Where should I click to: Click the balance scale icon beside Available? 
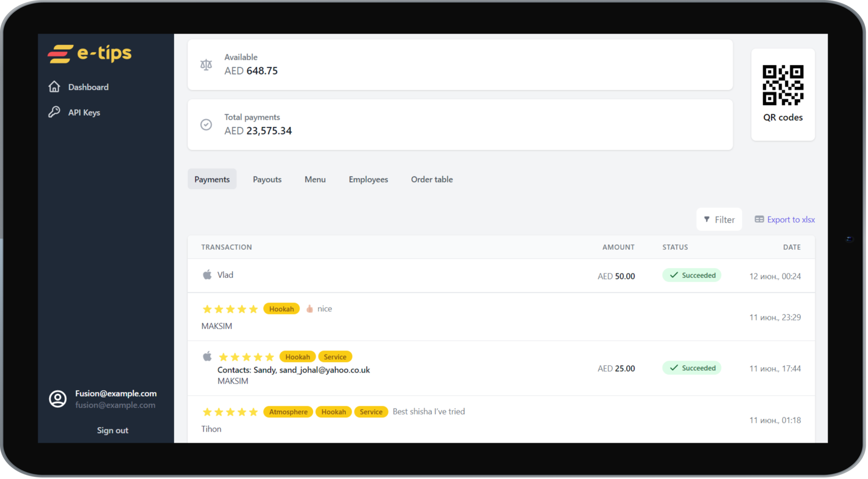pos(206,65)
